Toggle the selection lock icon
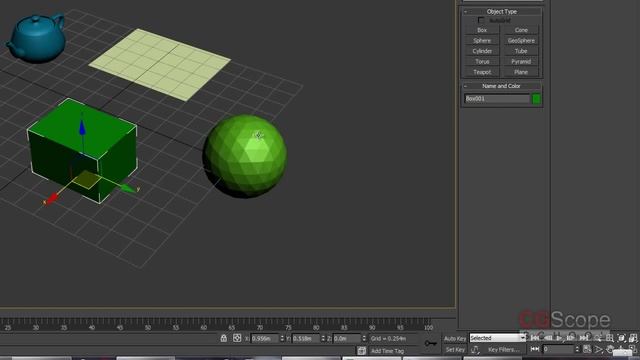The width and height of the screenshot is (640, 360). coord(223,338)
